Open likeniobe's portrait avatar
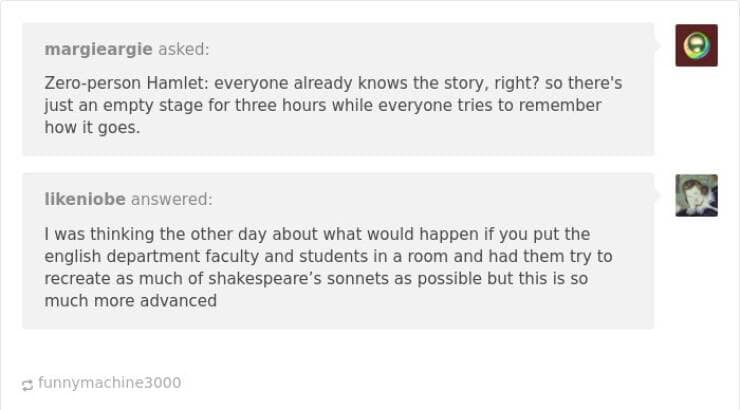Image resolution: width=740 pixels, height=410 pixels. point(696,195)
